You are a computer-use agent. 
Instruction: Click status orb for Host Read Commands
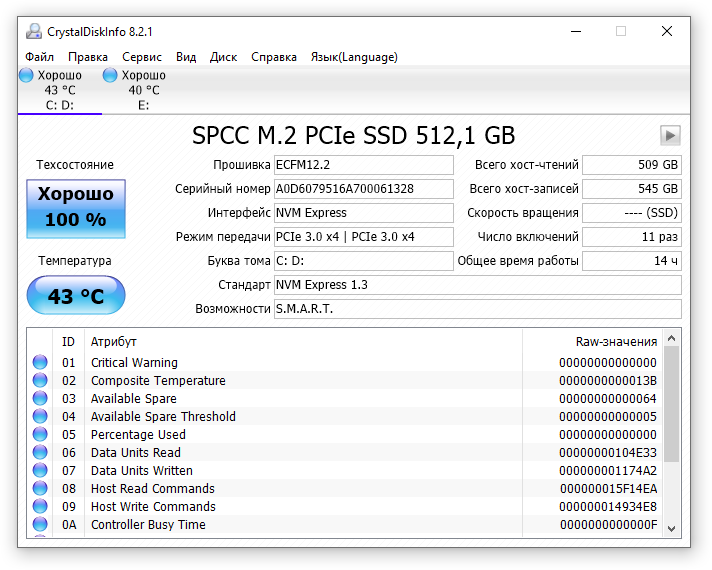point(40,488)
